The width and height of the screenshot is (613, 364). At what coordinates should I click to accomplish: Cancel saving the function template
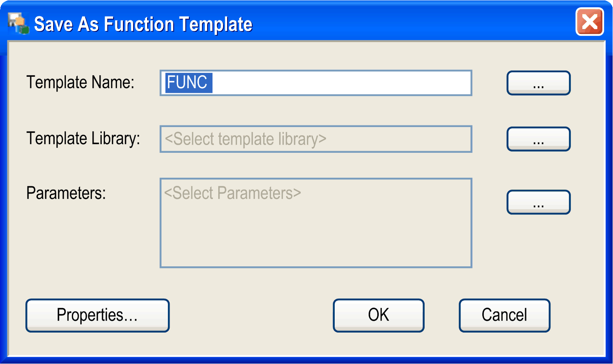click(504, 315)
